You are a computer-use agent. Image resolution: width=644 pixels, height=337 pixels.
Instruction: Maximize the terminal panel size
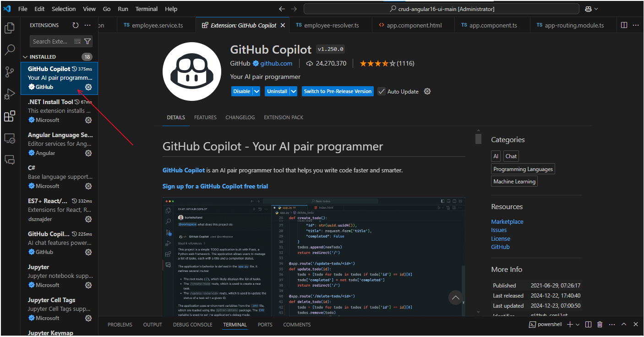624,325
